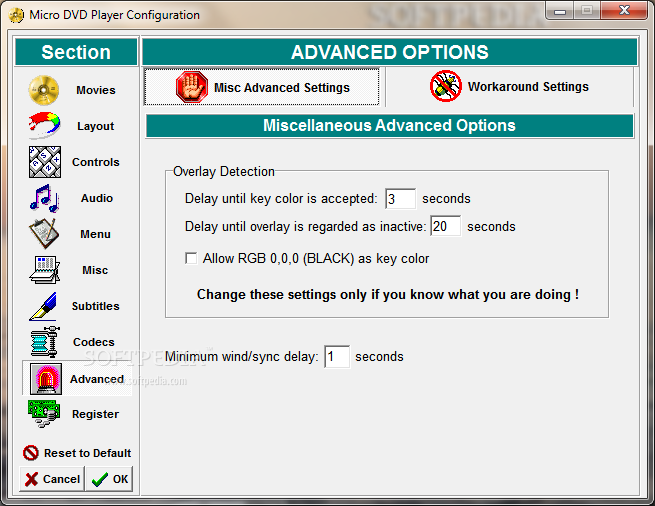The width and height of the screenshot is (655, 506).
Task: Open the Register section label
Action: (96, 414)
